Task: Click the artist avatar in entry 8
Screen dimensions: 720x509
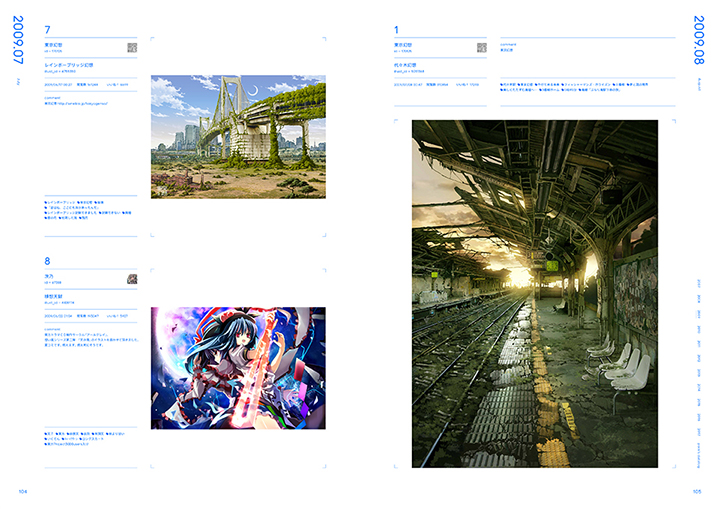Action: tap(131, 278)
